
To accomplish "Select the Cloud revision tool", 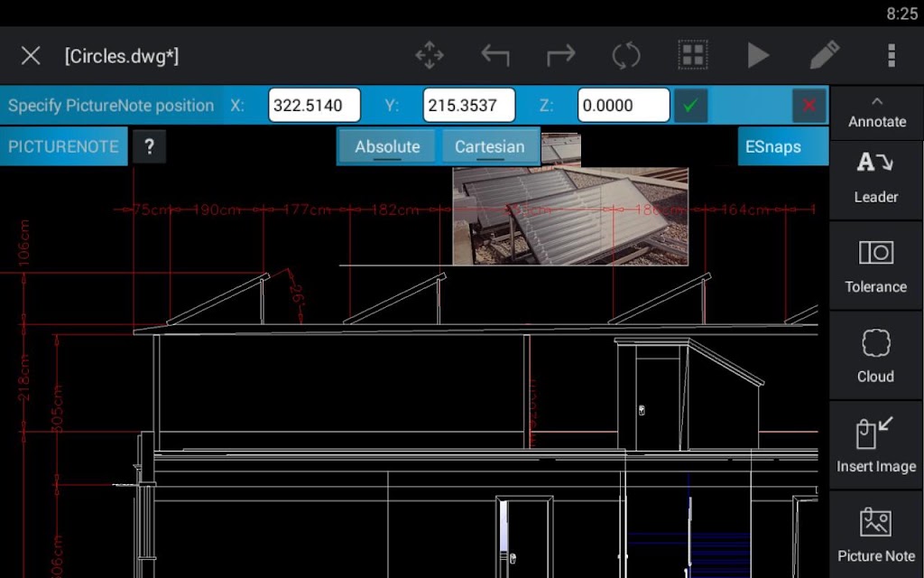I will [876, 356].
